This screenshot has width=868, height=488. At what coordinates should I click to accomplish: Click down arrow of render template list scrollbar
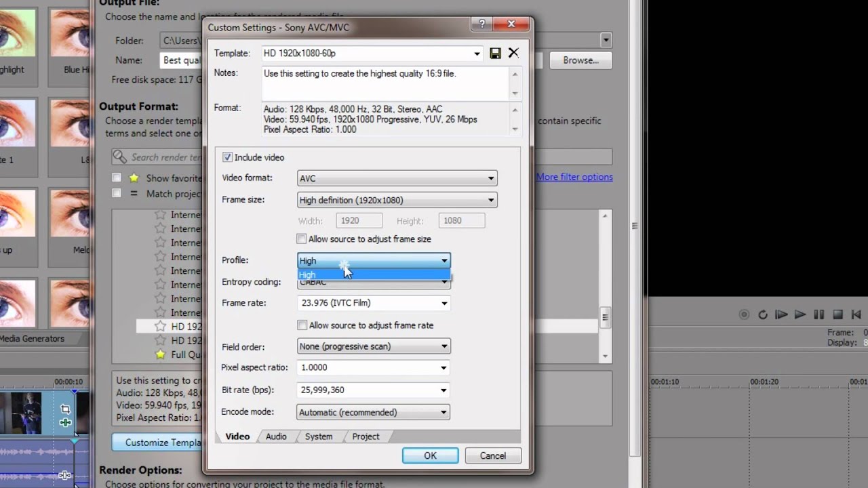tap(605, 356)
